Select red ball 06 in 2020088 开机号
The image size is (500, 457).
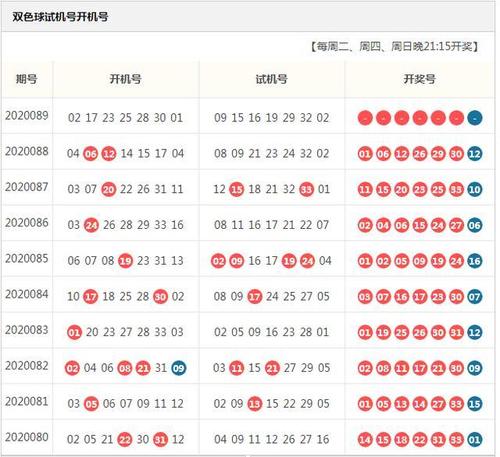click(x=90, y=154)
